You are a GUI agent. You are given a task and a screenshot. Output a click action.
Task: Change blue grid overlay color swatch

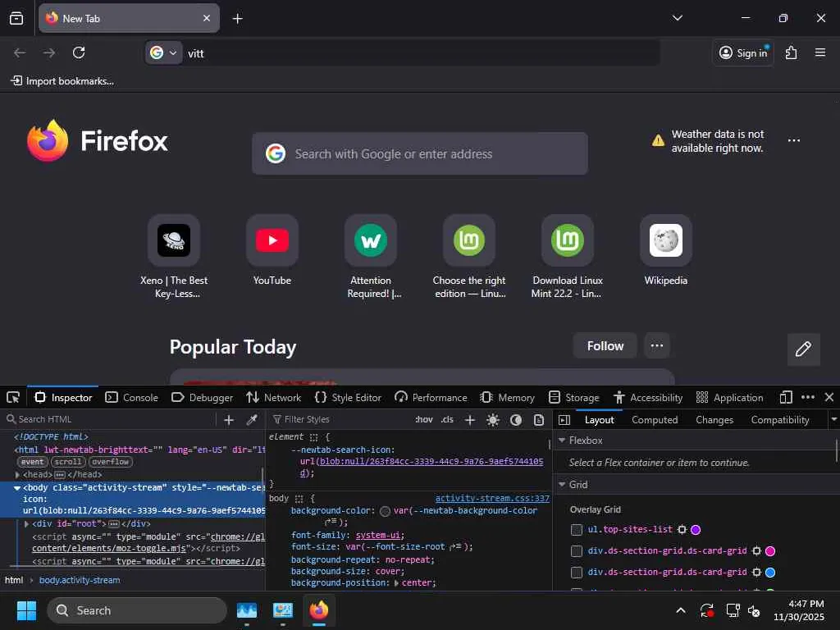pos(770,573)
